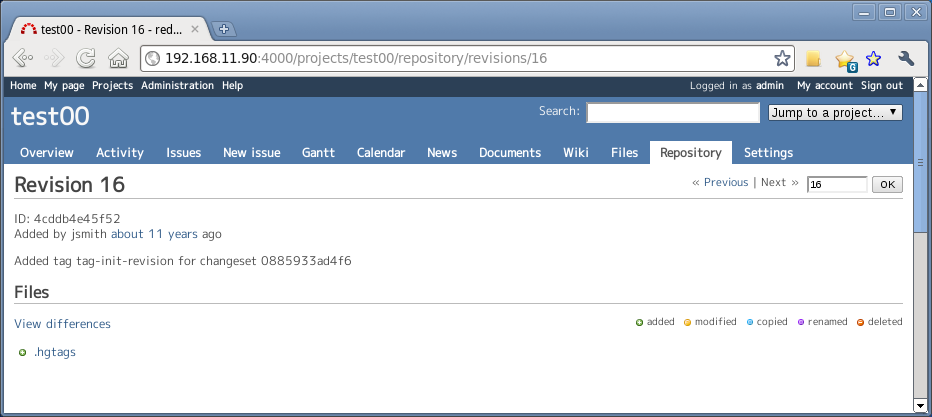This screenshot has height=417, width=932.
Task: Click the commit message about tag-init-revision
Action: point(182,261)
